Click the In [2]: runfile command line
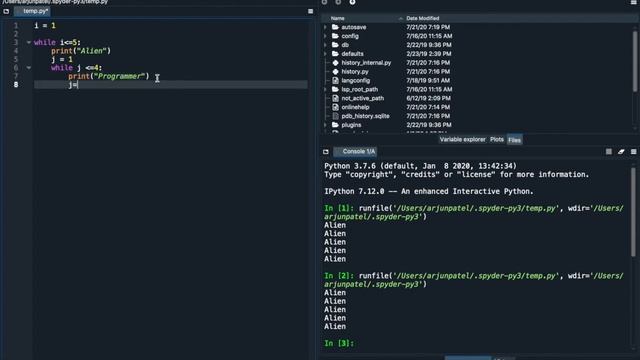The width and height of the screenshot is (640, 360). pos(474,280)
